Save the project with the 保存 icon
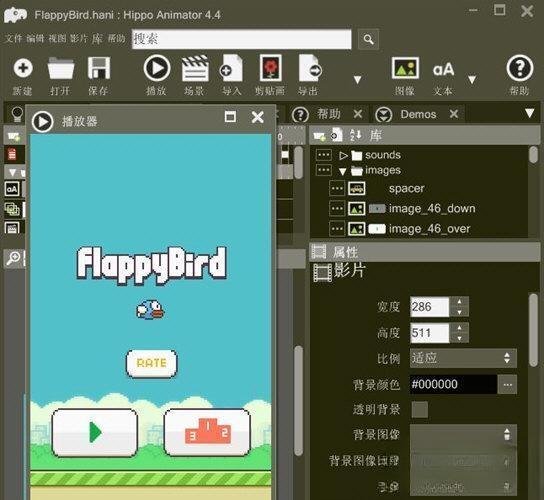This screenshot has width=544, height=500. pyautogui.click(x=99, y=68)
